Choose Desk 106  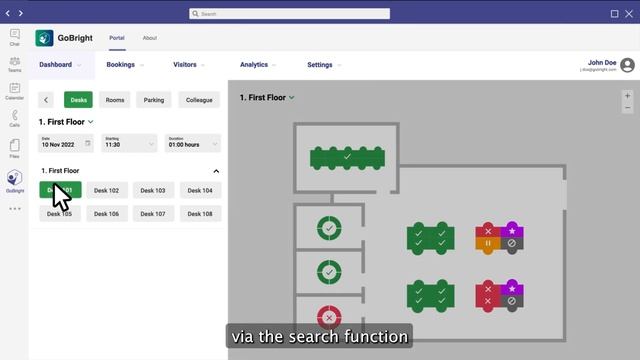click(107, 213)
